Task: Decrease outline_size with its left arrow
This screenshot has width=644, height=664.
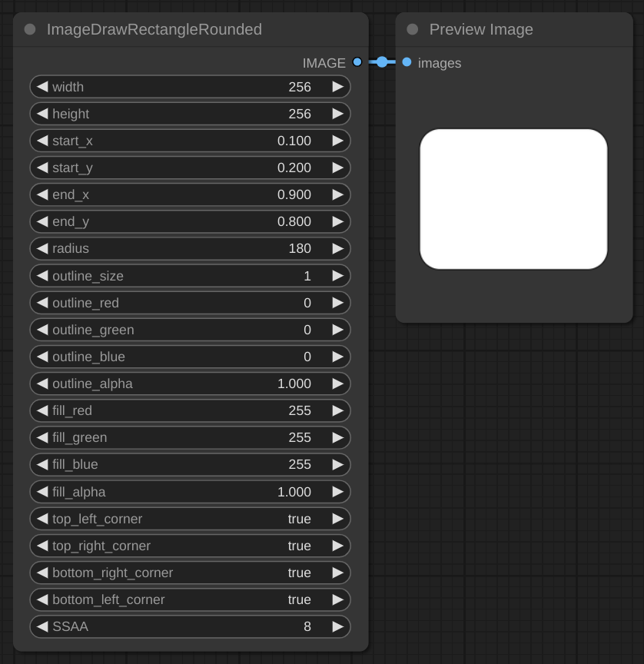Action: (42, 276)
